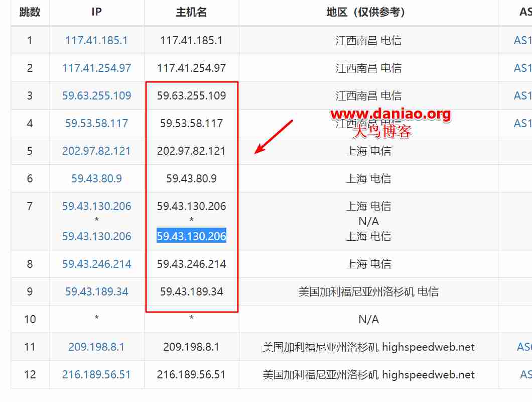
Task: Click IP link 209.198.8.1
Action: coord(96,347)
